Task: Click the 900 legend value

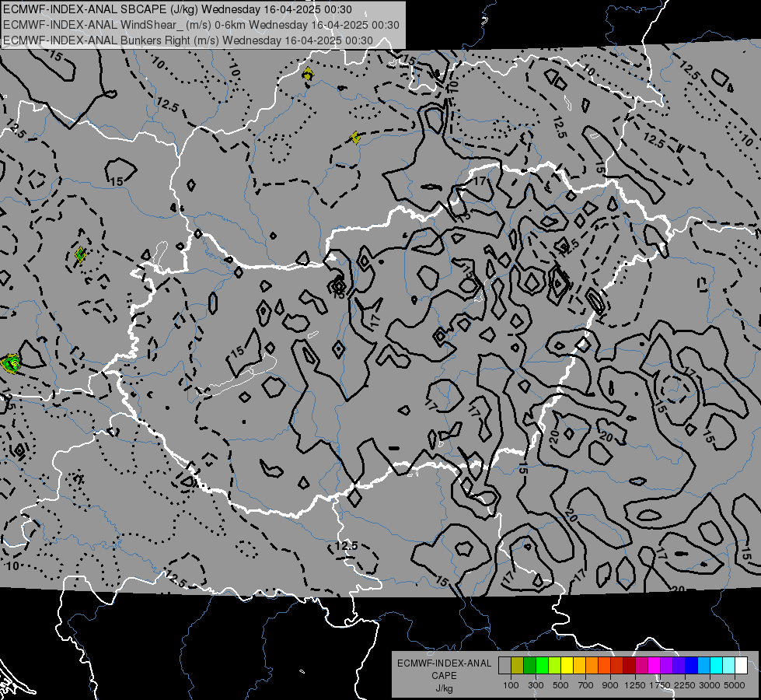Action: 610,685
